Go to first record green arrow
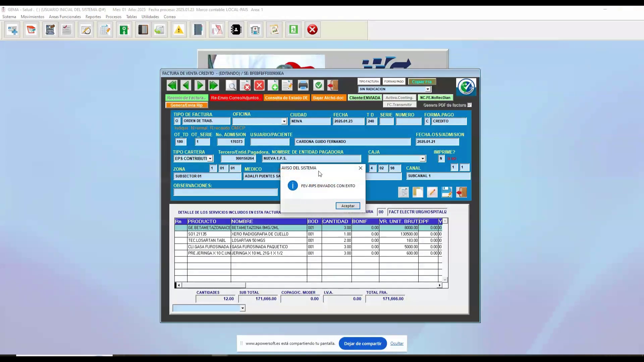Image resolution: width=644 pixels, height=362 pixels. tap(172, 85)
